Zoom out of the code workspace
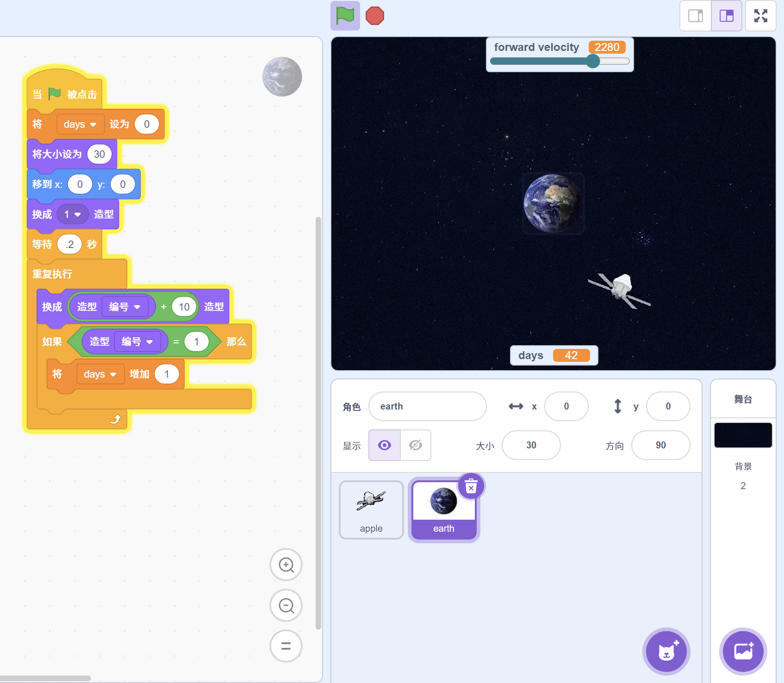Image resolution: width=784 pixels, height=683 pixels. [x=286, y=605]
